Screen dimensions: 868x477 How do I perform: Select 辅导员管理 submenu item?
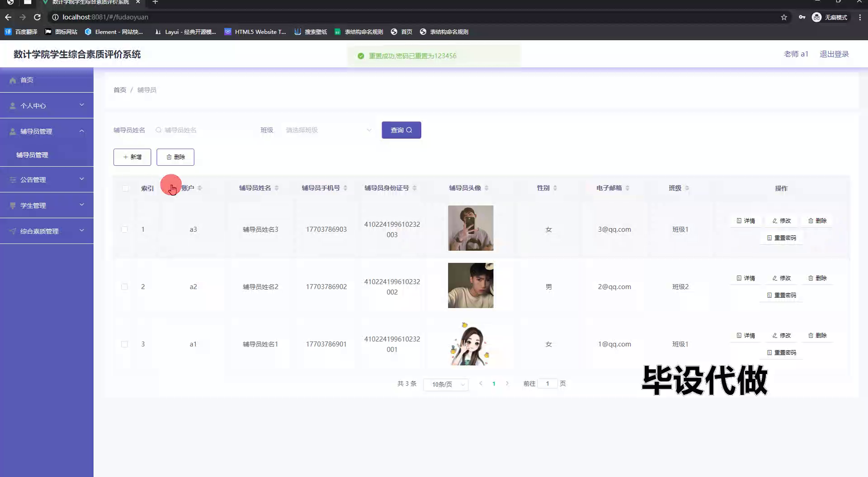(47, 155)
